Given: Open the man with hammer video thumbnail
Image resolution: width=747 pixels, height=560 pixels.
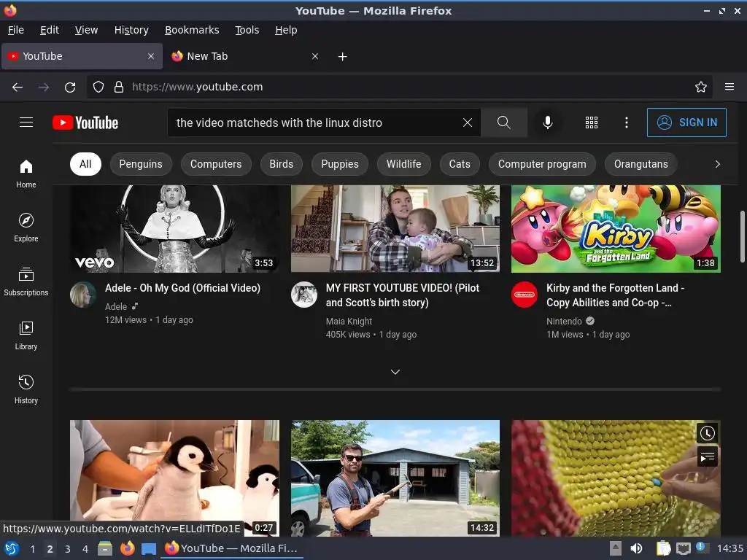Looking at the screenshot, I should pos(395,478).
